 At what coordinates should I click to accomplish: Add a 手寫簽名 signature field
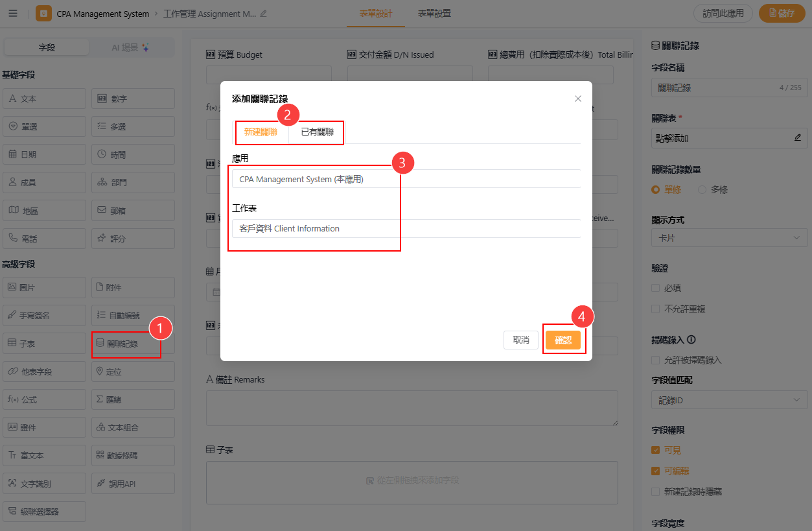point(45,315)
